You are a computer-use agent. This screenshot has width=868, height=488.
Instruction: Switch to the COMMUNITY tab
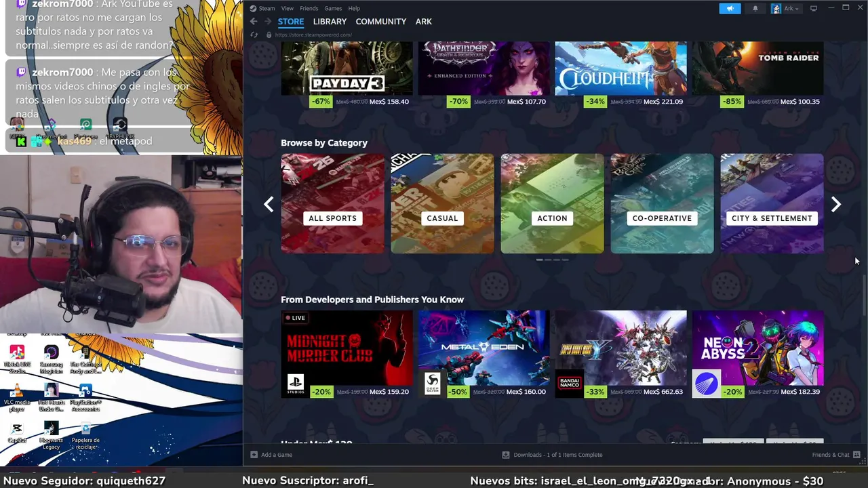tap(381, 22)
